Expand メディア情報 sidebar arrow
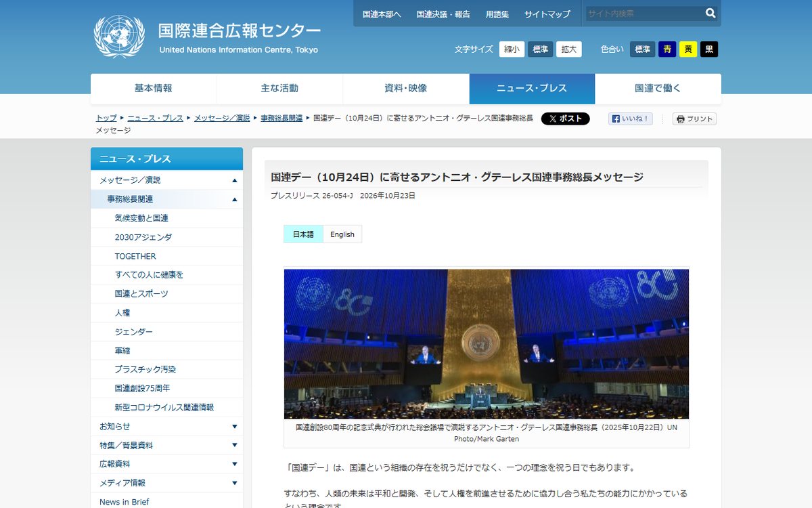 pos(235,484)
